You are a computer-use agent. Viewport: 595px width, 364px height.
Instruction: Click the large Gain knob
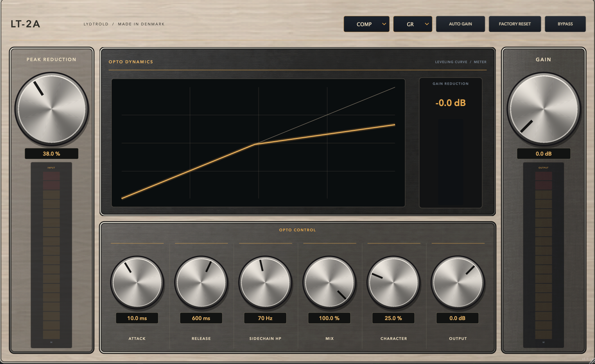coord(543,109)
